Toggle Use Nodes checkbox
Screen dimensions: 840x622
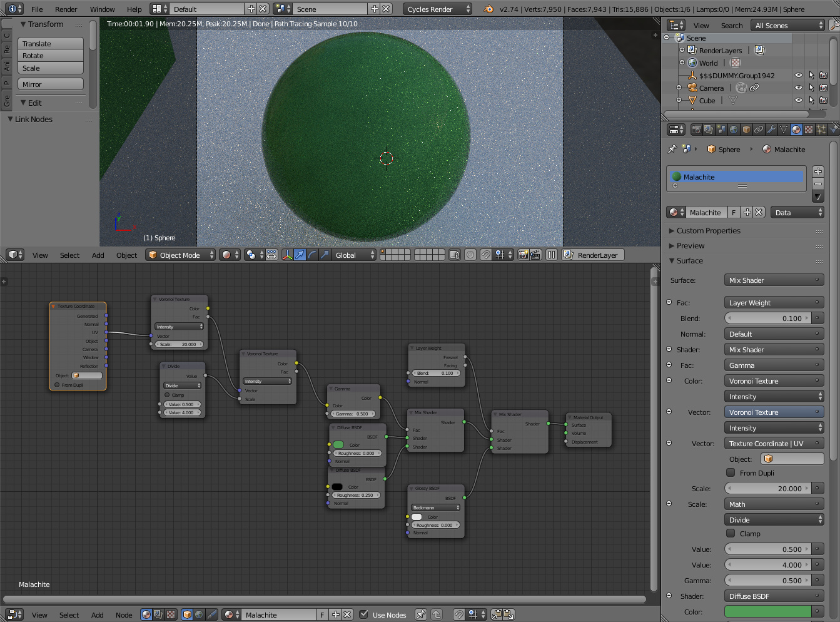pyautogui.click(x=364, y=614)
